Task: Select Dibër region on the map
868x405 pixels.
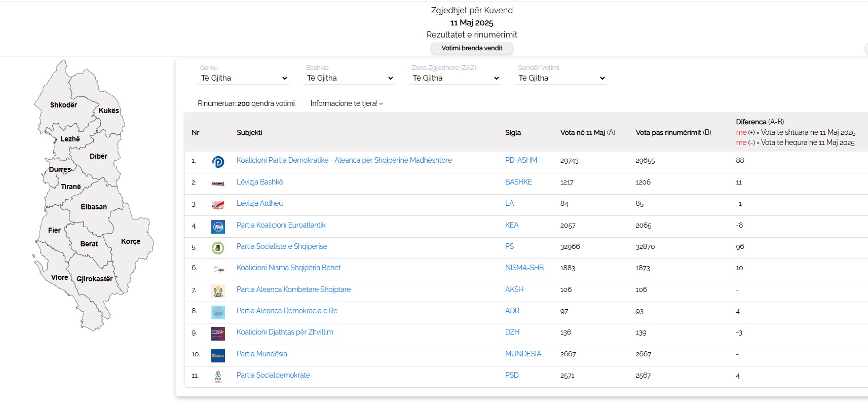Action: [x=98, y=156]
